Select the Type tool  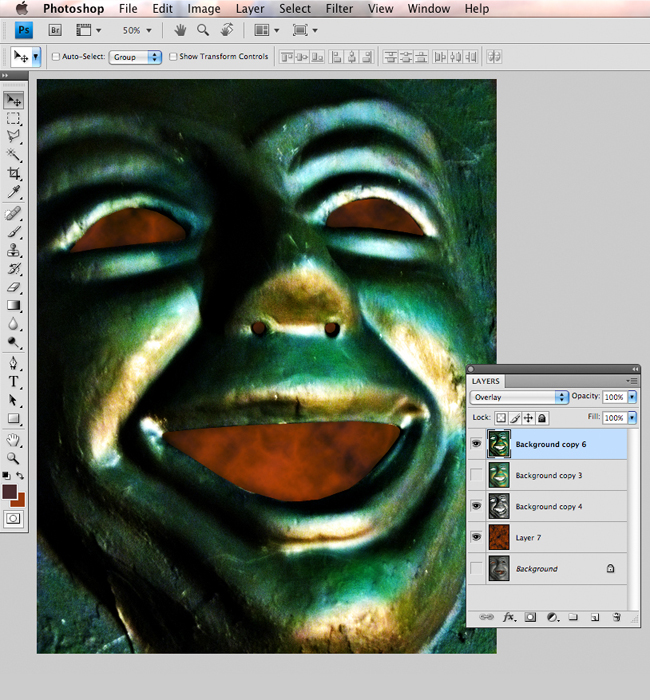[13, 382]
